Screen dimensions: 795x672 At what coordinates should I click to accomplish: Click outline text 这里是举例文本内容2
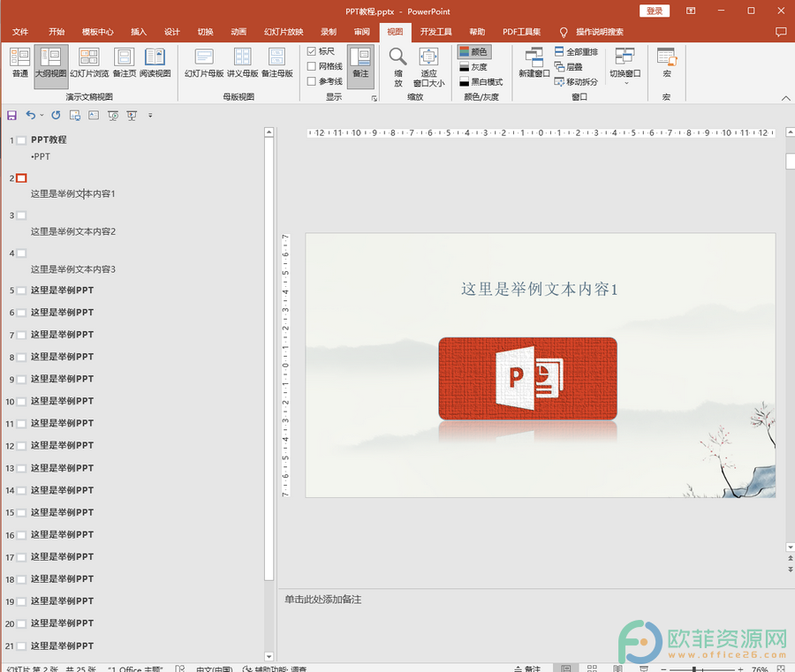(x=73, y=231)
